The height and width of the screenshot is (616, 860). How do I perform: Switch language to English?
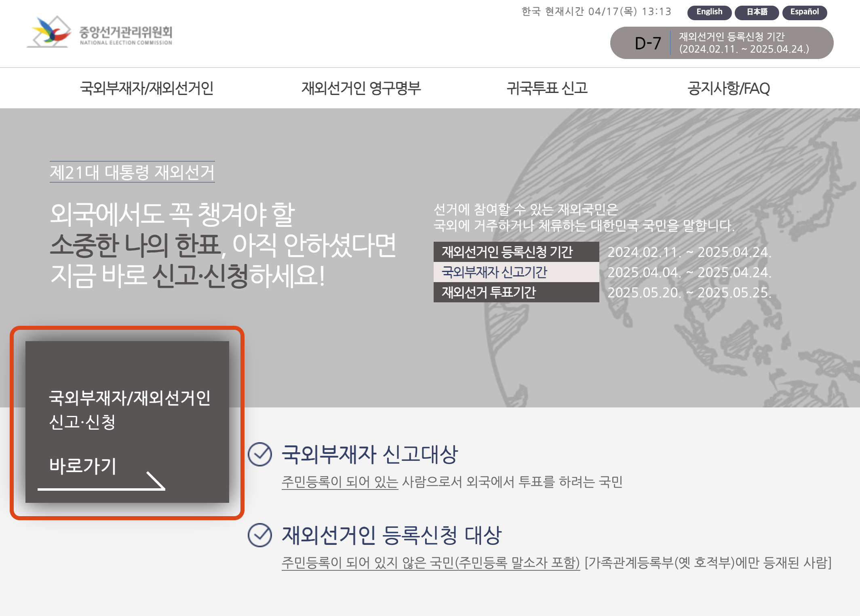[709, 12]
